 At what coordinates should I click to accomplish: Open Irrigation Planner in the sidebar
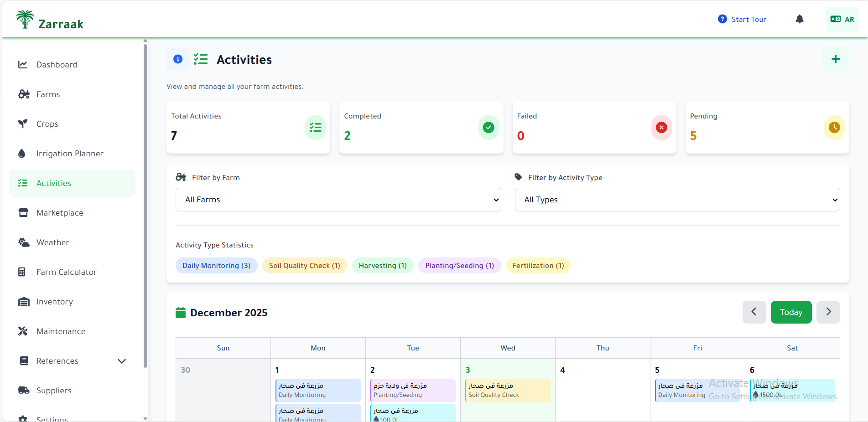tap(70, 154)
